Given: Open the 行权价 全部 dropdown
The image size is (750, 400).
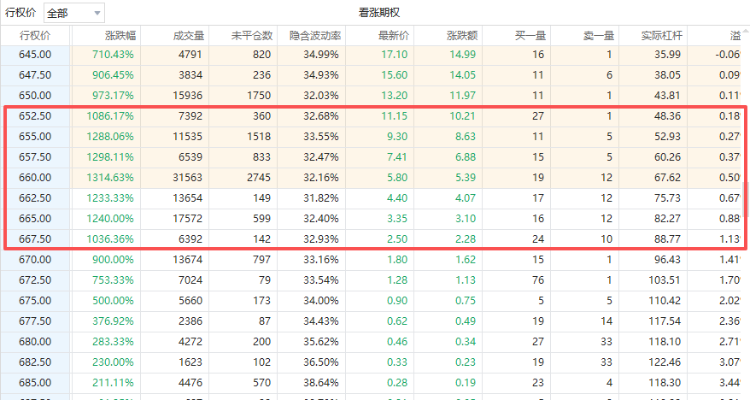Looking at the screenshot, I should pos(74,13).
